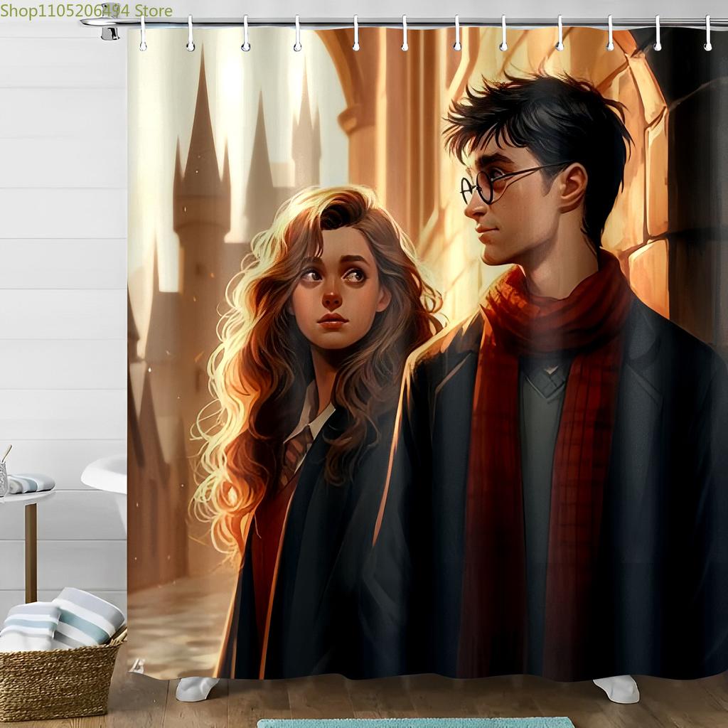The image size is (728, 728).
Task: Click the shower curtain product image
Action: click(x=427, y=353)
